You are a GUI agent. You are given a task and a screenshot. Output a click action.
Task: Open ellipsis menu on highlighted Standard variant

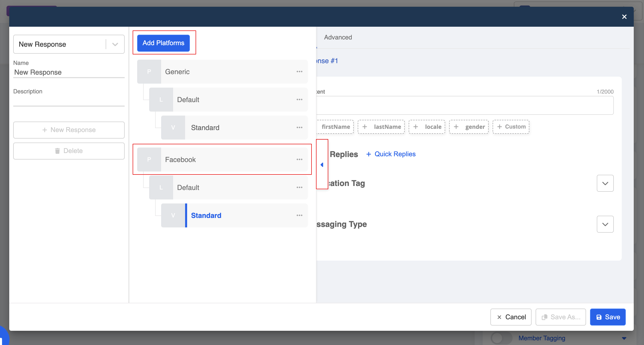[299, 215]
